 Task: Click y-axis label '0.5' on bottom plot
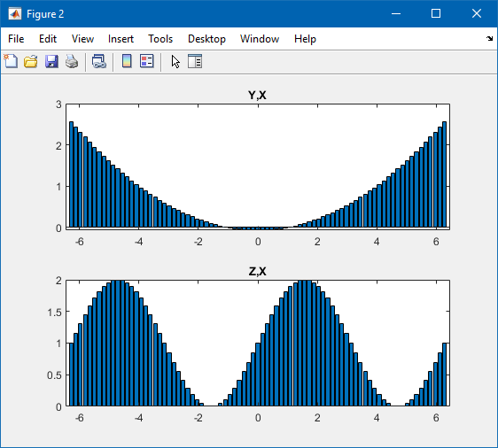54,375
